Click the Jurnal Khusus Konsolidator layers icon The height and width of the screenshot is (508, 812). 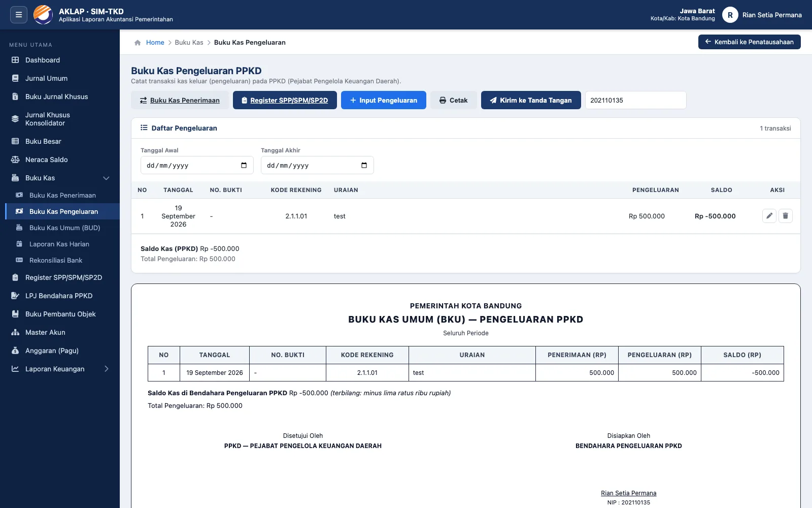[x=15, y=119]
